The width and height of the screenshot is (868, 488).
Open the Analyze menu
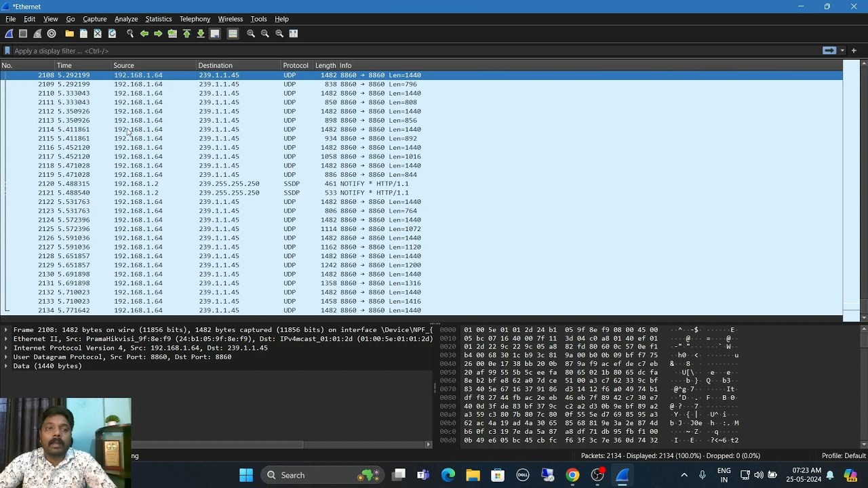point(126,19)
